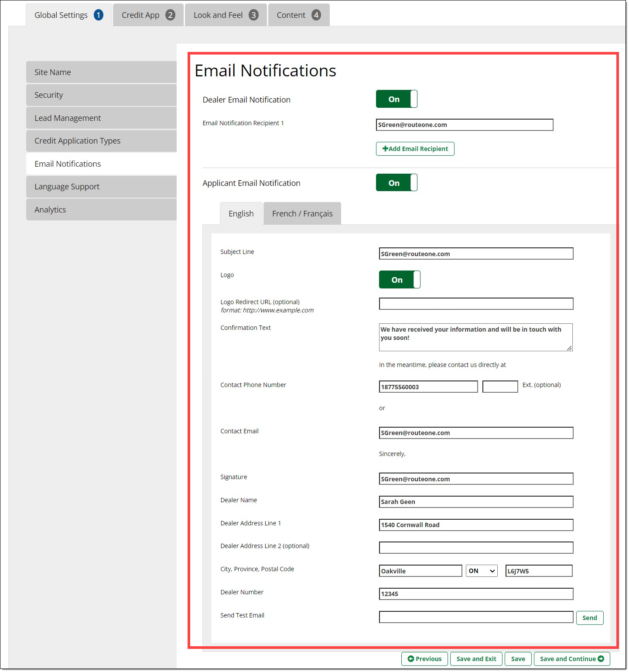Image resolution: width=629 pixels, height=672 pixels.
Task: Click into the Confirmation Text box
Action: [x=475, y=337]
